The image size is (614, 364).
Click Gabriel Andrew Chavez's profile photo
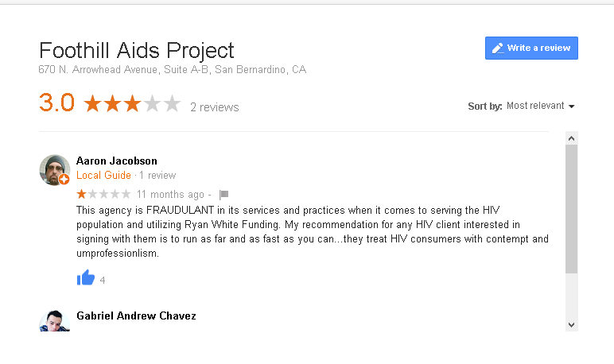coord(54,321)
